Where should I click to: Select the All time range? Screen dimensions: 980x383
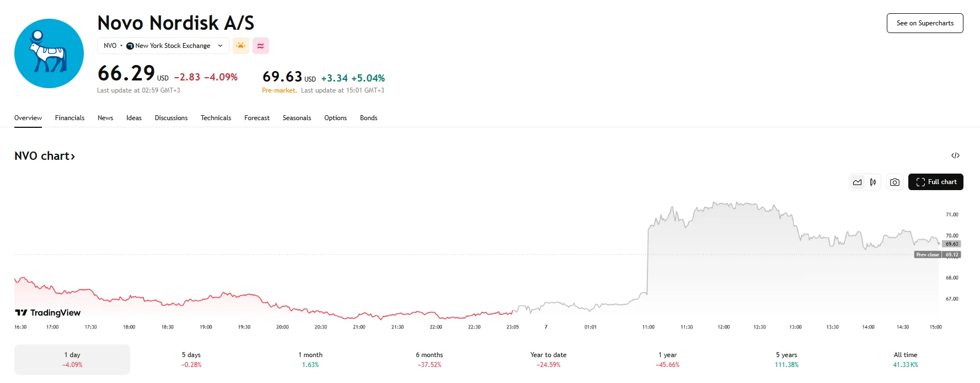point(906,359)
